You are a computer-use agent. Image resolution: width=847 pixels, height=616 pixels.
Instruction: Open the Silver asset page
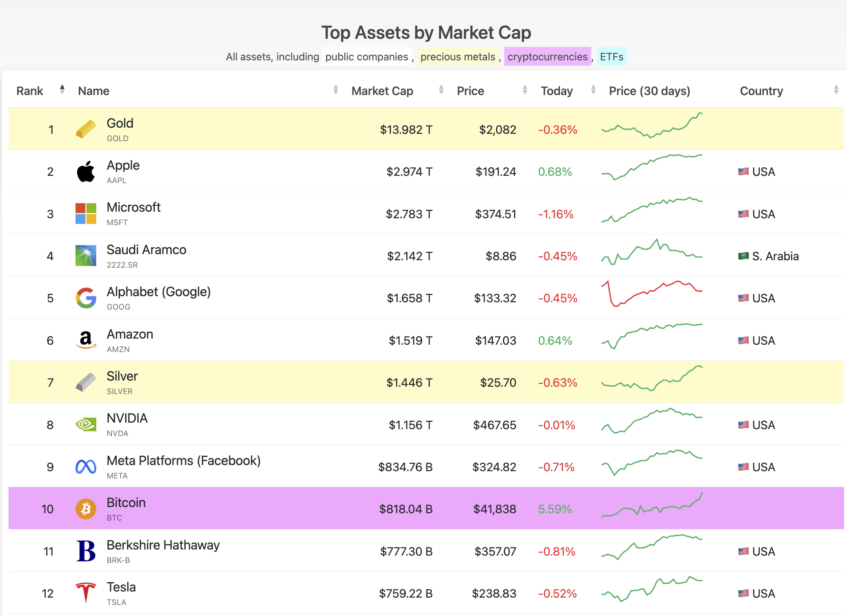(122, 376)
